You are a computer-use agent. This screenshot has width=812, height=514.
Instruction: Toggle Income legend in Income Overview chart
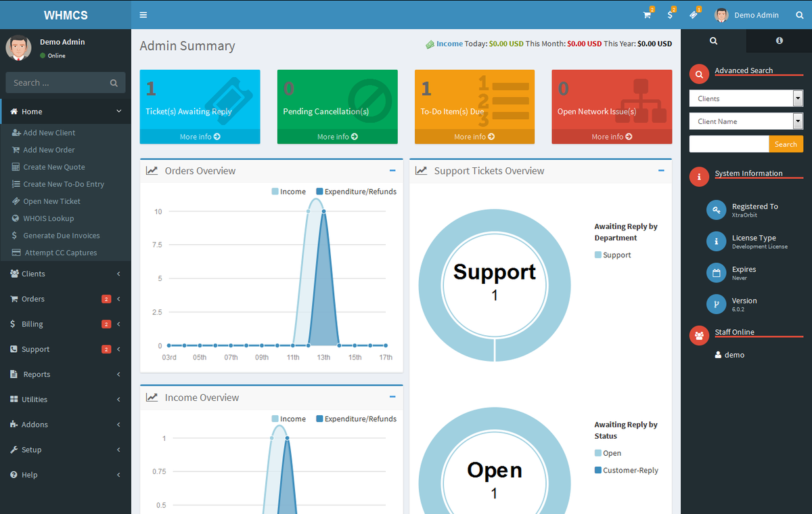[289, 419]
